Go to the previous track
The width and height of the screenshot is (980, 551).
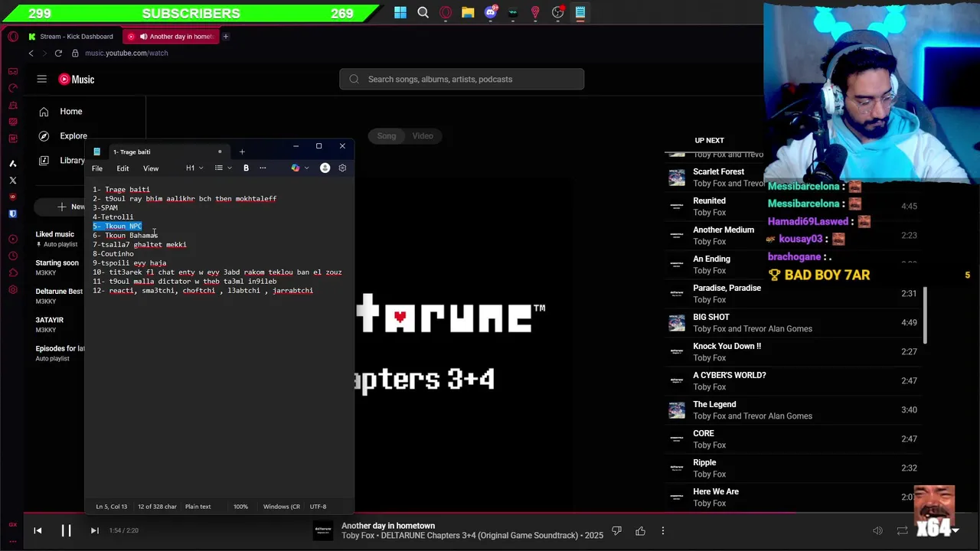click(x=38, y=530)
